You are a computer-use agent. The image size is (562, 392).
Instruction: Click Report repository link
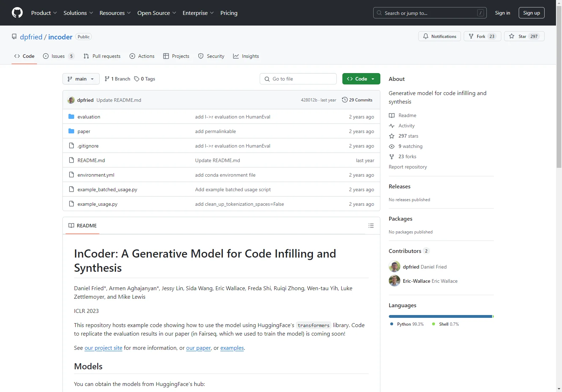[x=408, y=167]
